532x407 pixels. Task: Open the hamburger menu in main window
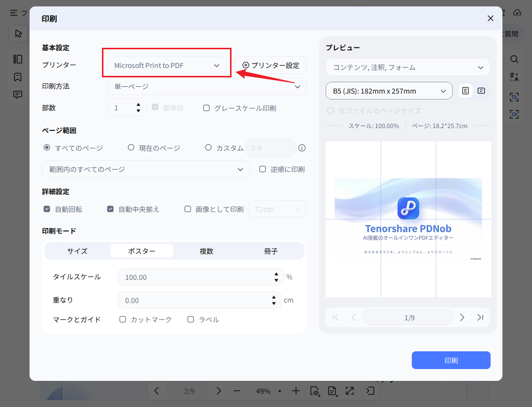14,13
